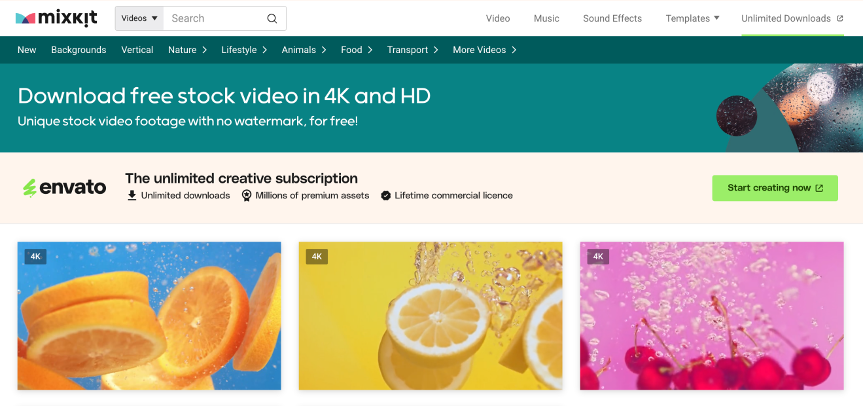Open the lemon slices video thumbnail
This screenshot has height=406, width=864.
pyautogui.click(x=431, y=315)
